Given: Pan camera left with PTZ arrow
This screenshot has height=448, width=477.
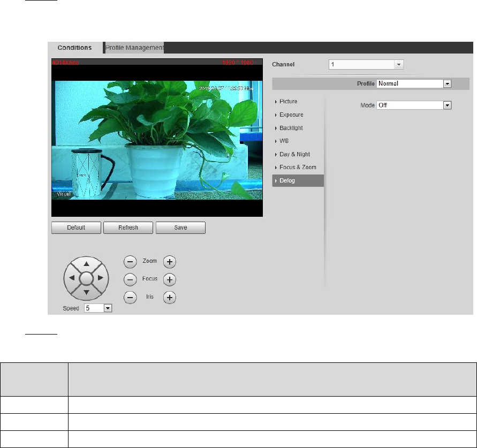Looking at the screenshot, I should pyautogui.click(x=72, y=278).
